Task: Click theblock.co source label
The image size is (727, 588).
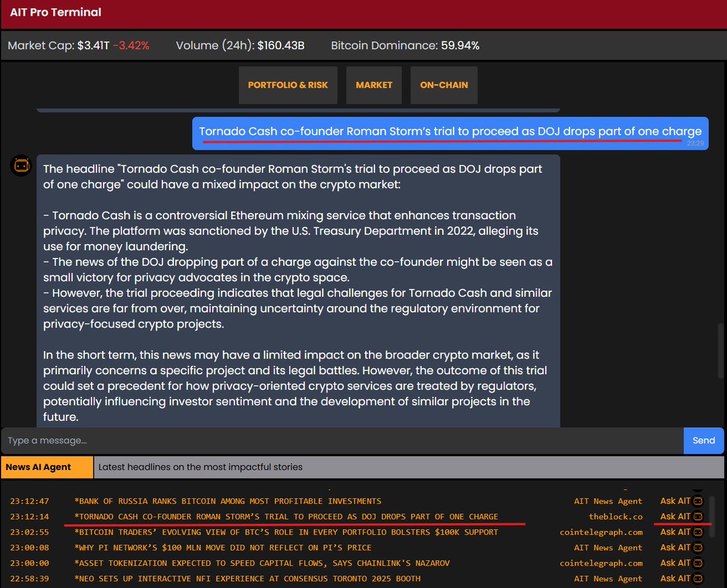Action: point(616,517)
